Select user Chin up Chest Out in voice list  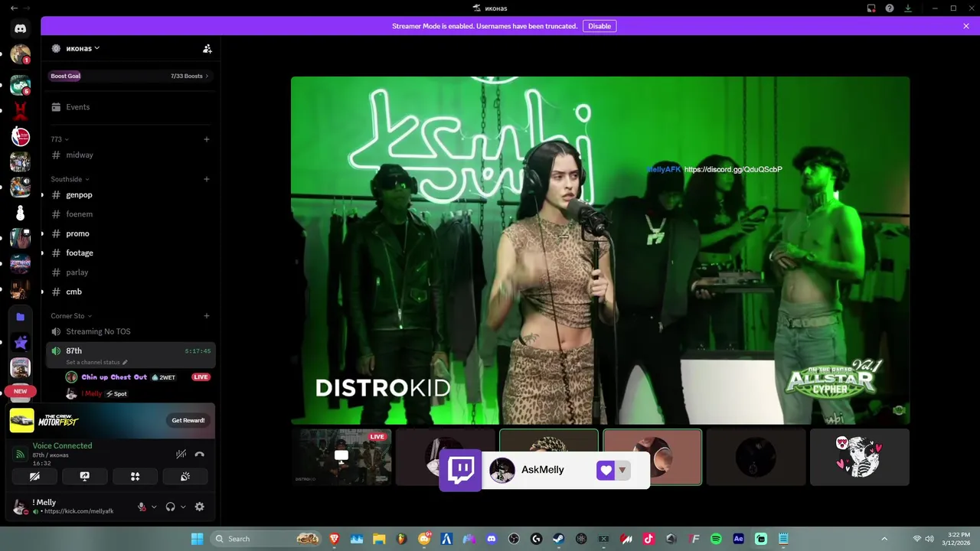point(114,377)
